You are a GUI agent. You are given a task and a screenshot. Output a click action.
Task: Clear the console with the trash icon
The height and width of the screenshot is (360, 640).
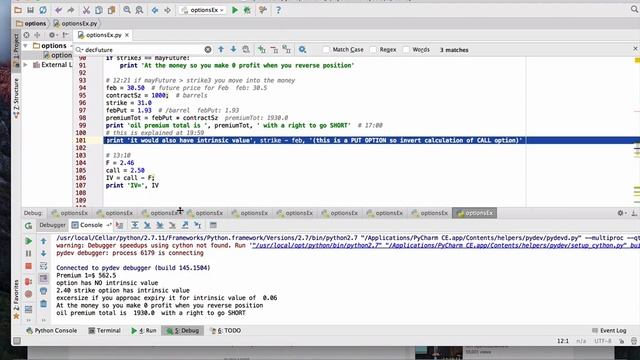(44, 304)
